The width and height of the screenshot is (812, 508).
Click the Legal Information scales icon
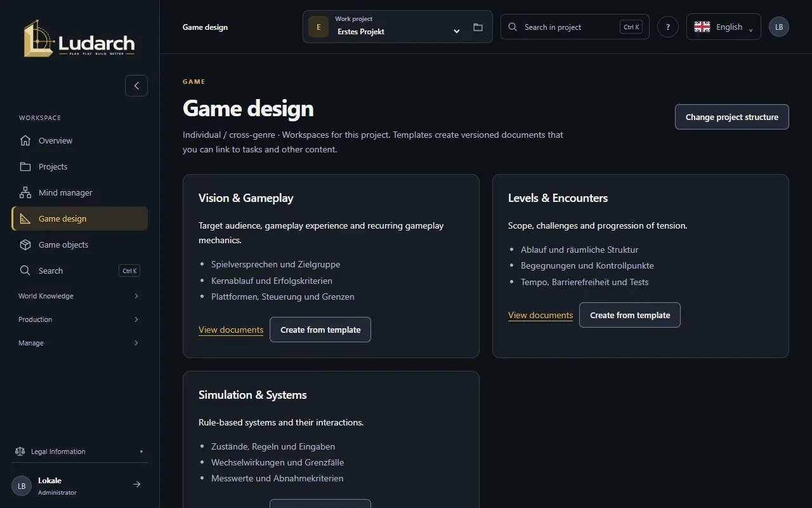20,451
